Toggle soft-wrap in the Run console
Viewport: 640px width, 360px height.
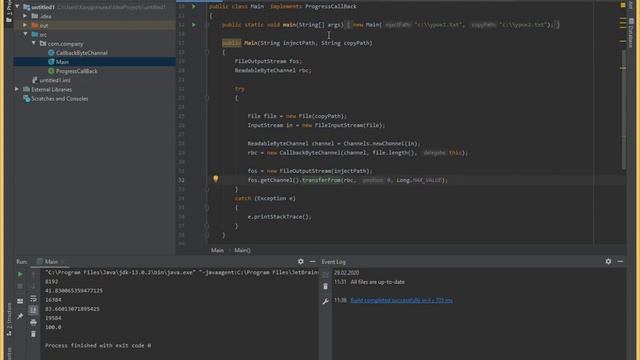[33, 299]
